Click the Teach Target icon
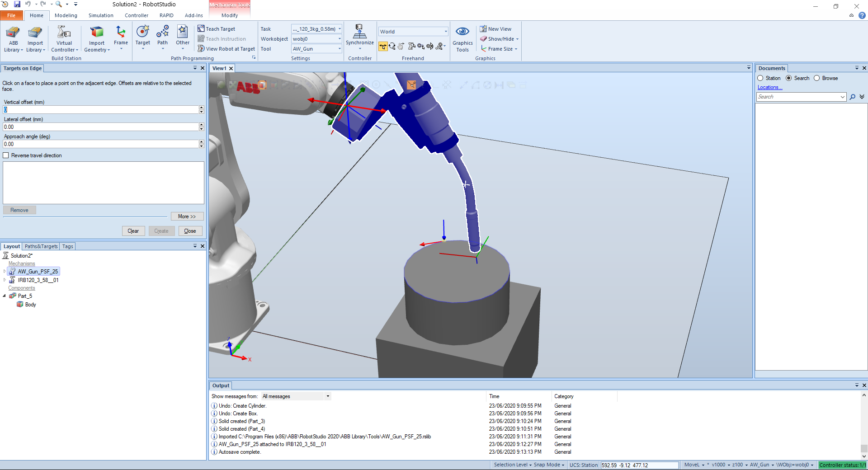Image resolution: width=868 pixels, height=470 pixels. point(201,29)
